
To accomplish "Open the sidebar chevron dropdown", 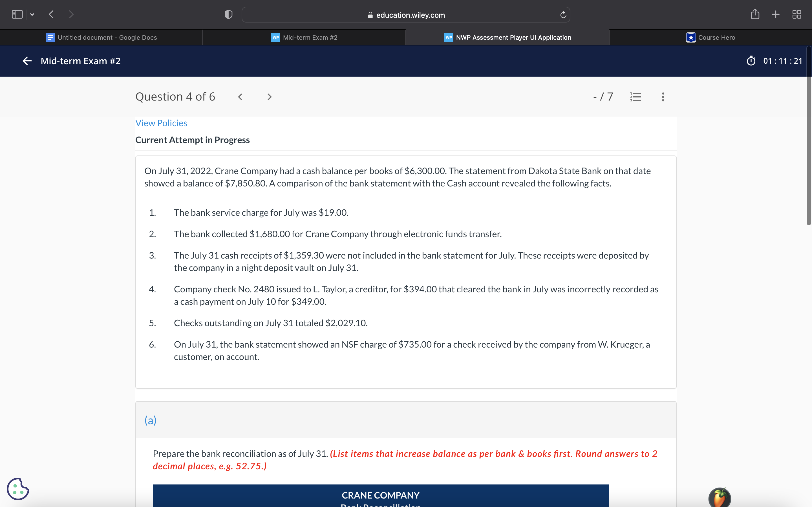I will (32, 14).
